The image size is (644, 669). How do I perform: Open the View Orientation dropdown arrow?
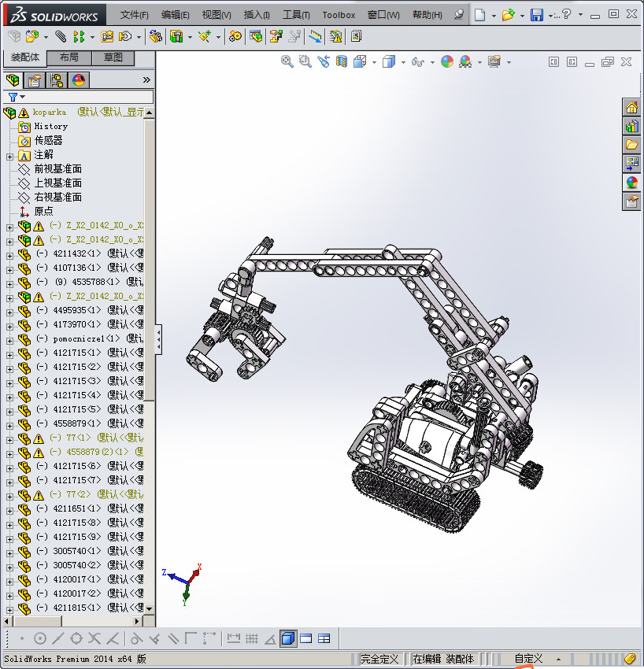click(374, 63)
